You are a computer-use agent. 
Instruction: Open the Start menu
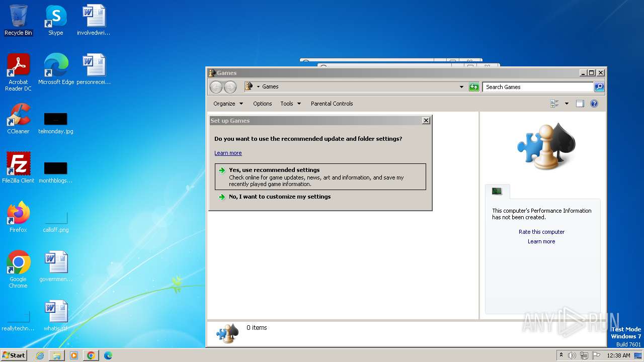pos(14,355)
